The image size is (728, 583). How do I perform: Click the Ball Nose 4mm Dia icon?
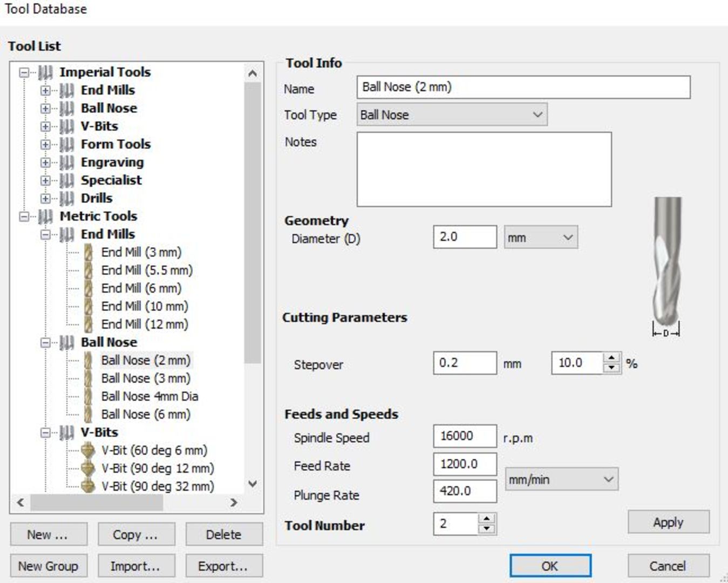coord(88,396)
